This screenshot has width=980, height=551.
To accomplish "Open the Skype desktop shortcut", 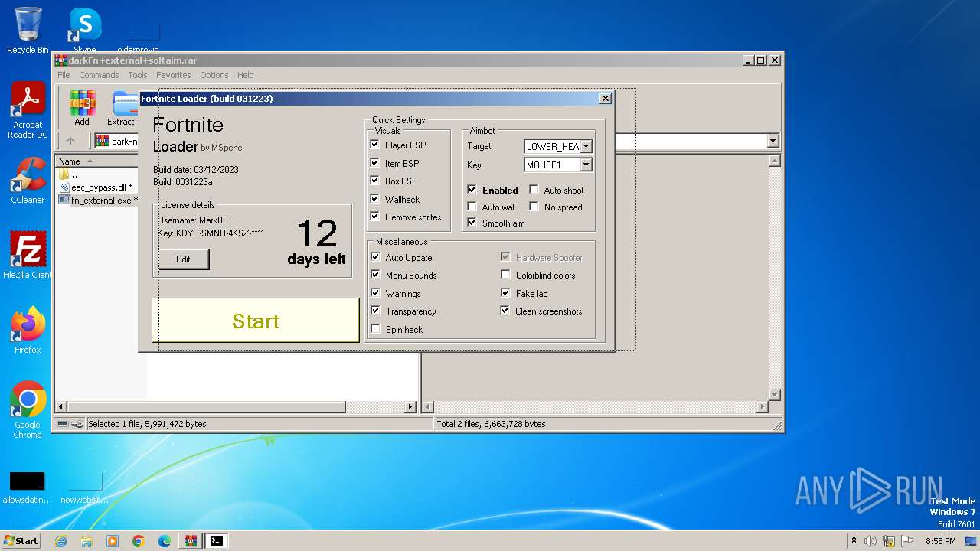I will (84, 31).
